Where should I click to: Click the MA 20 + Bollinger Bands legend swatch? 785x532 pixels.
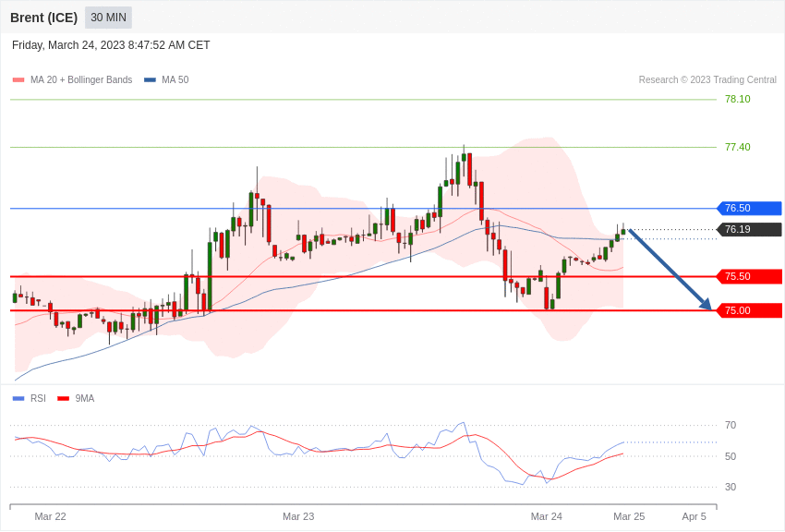[x=18, y=79]
